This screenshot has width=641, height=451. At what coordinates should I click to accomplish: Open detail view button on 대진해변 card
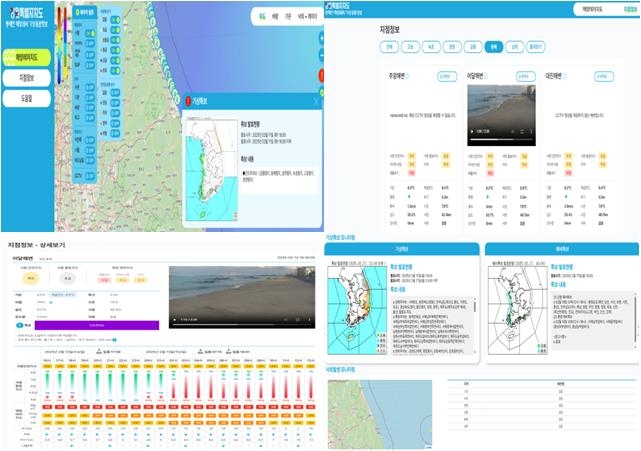(604, 76)
